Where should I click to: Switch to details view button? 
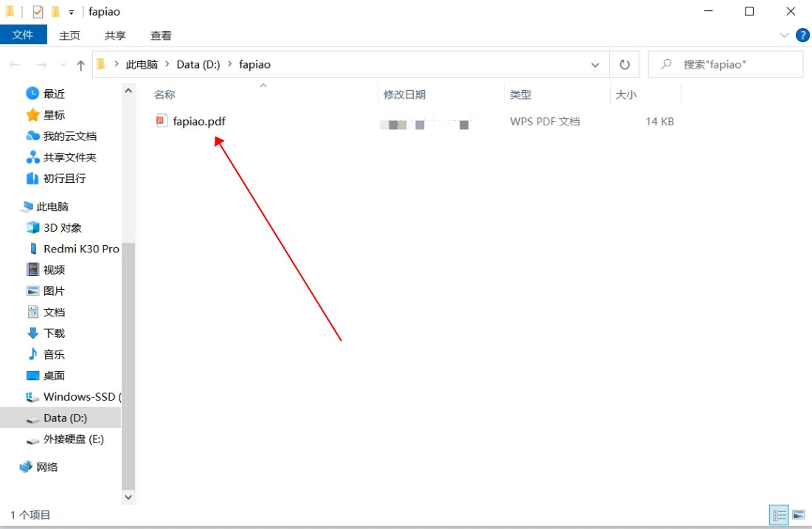(x=778, y=515)
